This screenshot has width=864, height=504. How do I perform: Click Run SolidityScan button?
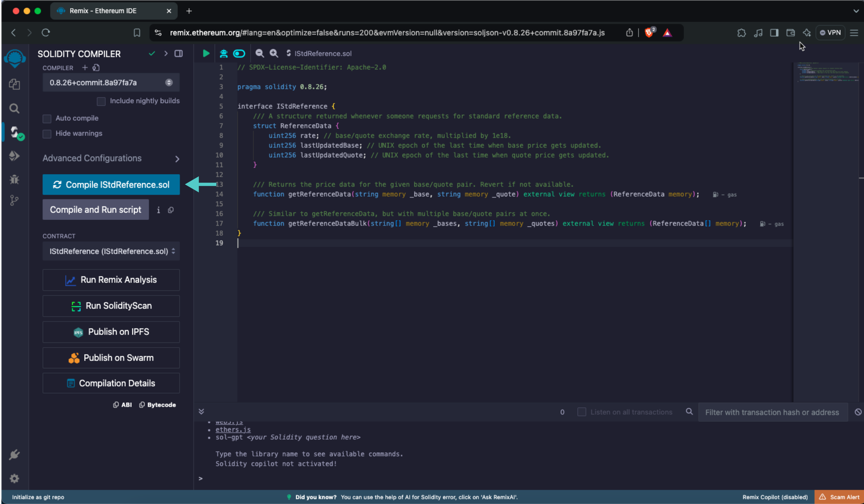pyautogui.click(x=111, y=306)
